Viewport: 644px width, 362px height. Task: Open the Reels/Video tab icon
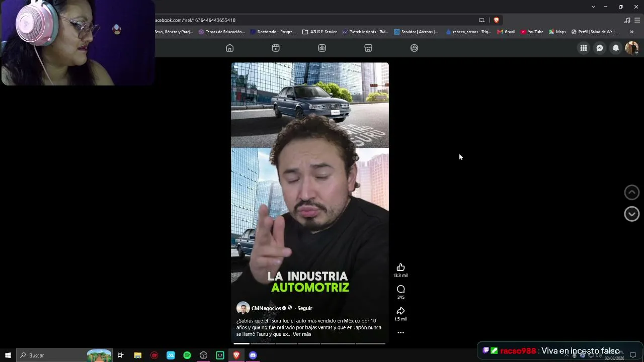(x=276, y=48)
